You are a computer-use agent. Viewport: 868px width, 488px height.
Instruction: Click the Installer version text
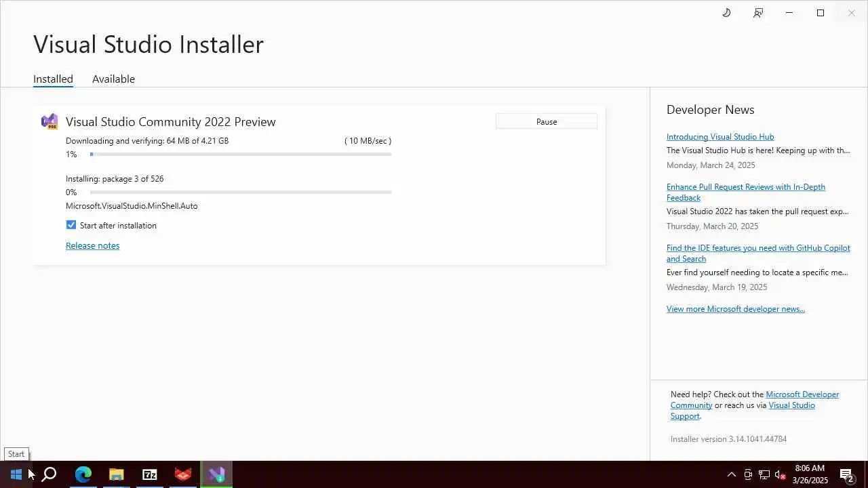coord(728,439)
